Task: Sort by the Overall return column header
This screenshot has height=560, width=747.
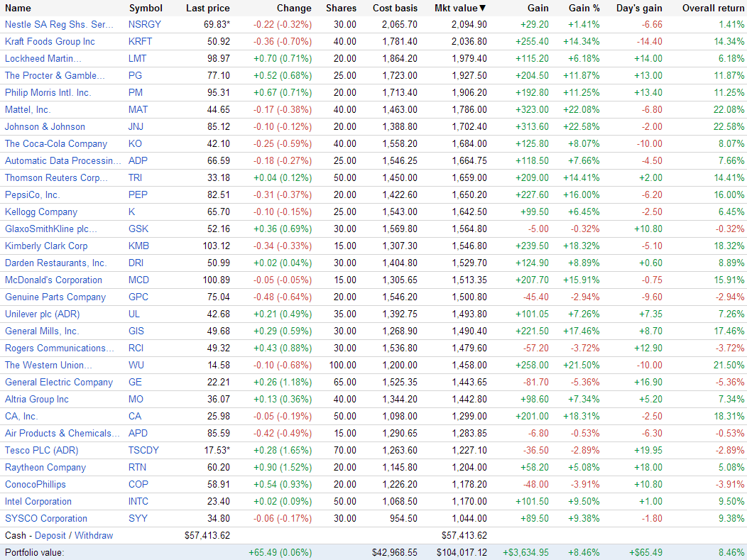Action: [x=713, y=8]
